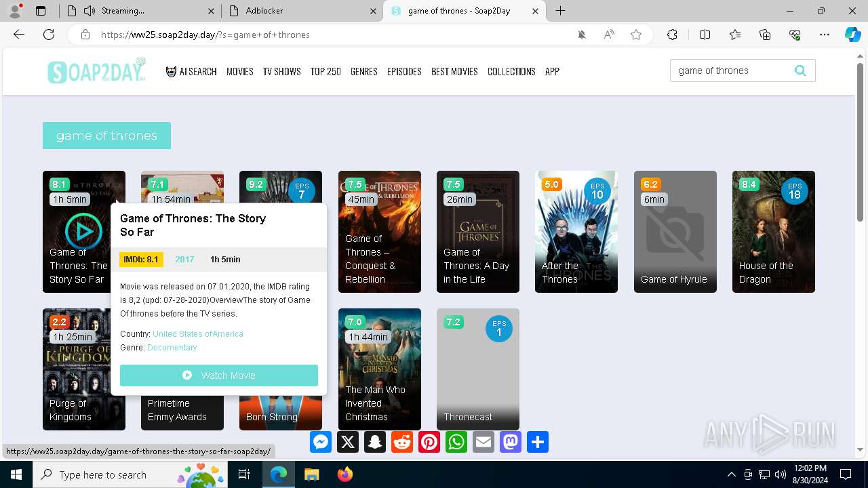The width and height of the screenshot is (868, 488).
Task: Open File Explorer from the taskbar
Action: [311, 474]
